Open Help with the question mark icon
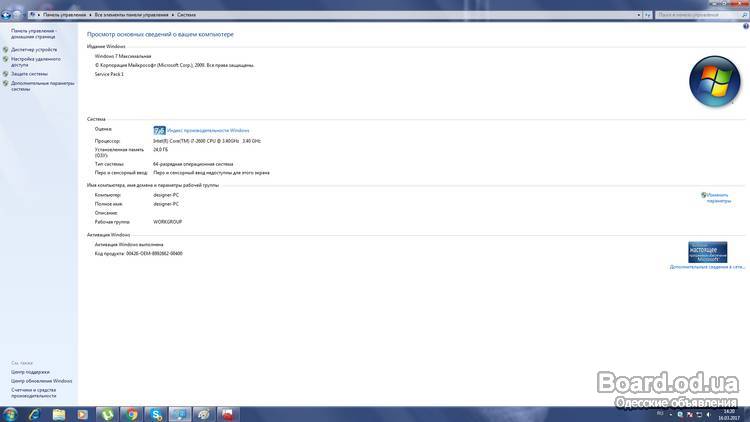The image size is (750, 422). click(x=746, y=26)
